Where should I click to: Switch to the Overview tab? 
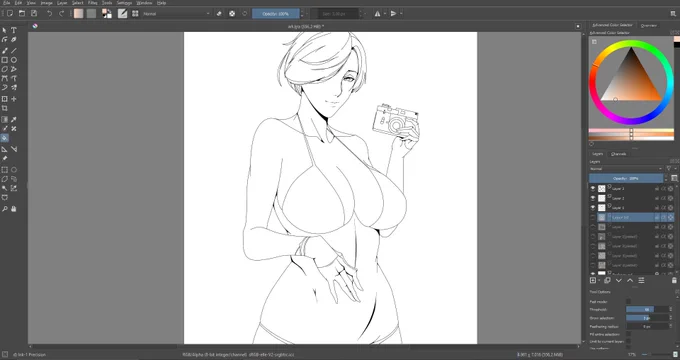(649, 26)
